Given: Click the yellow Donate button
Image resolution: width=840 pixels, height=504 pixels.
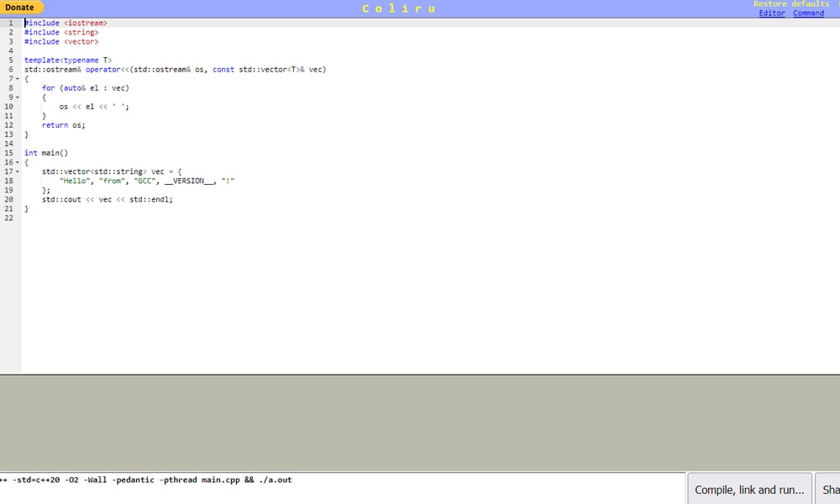Looking at the screenshot, I should tap(20, 8).
